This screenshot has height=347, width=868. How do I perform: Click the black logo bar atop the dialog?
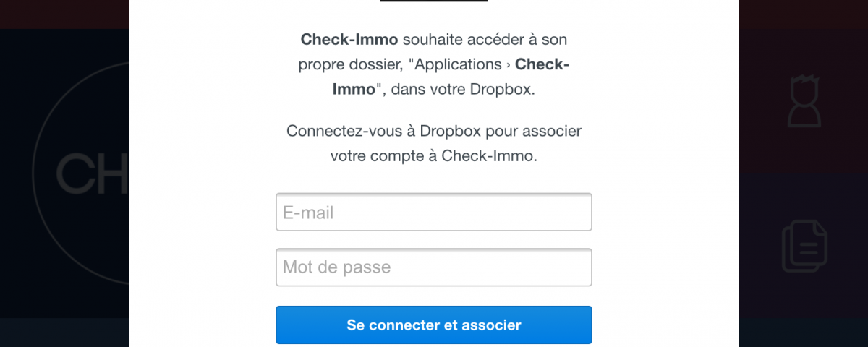click(x=434, y=1)
